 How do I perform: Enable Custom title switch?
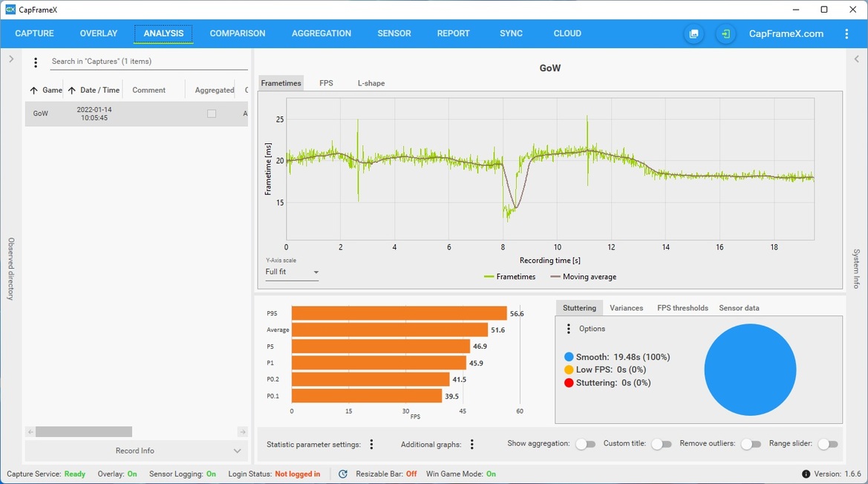click(x=661, y=444)
